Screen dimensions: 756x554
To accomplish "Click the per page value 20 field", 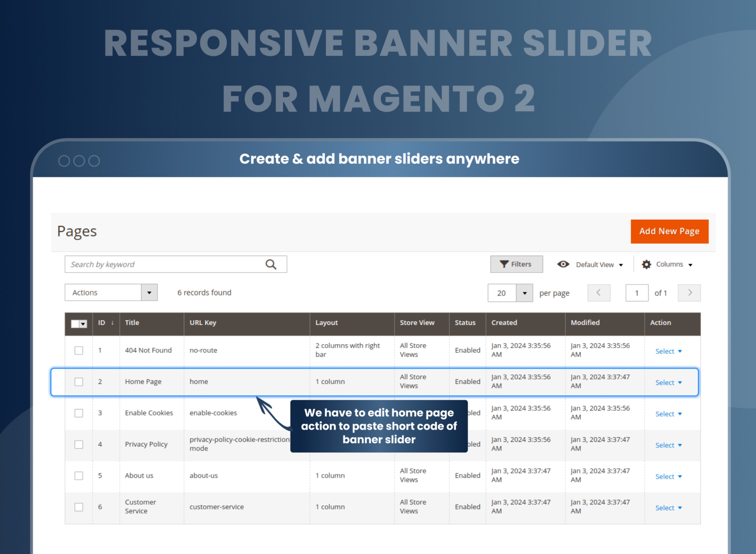I will [502, 293].
